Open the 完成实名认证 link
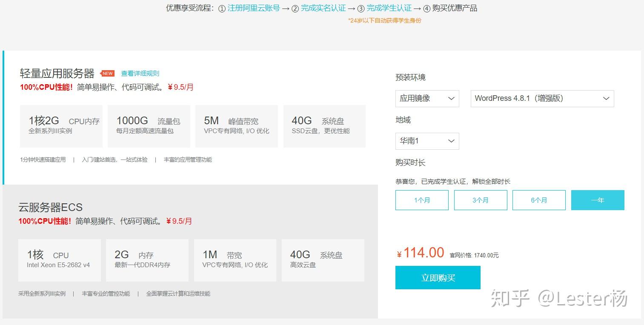This screenshot has height=325, width=644. click(x=323, y=8)
